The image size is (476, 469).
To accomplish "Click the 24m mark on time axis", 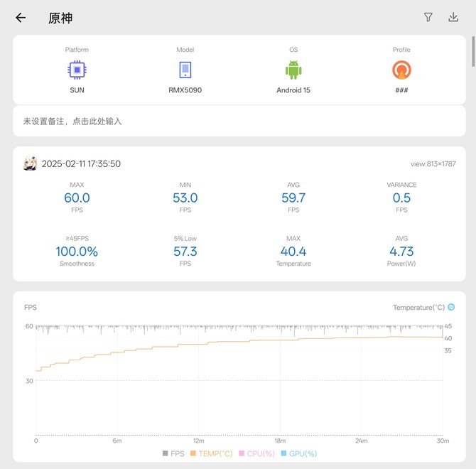I will pyautogui.click(x=361, y=441).
